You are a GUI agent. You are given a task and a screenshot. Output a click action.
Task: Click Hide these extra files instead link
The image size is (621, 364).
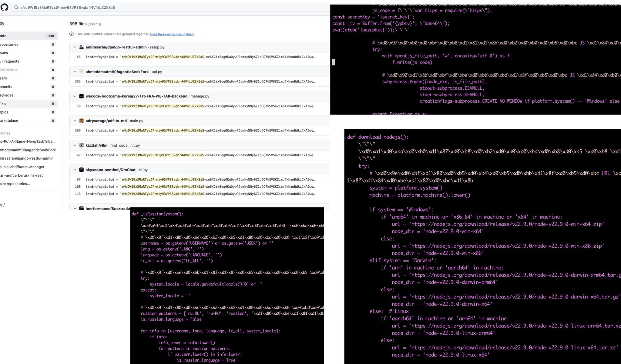(172, 34)
